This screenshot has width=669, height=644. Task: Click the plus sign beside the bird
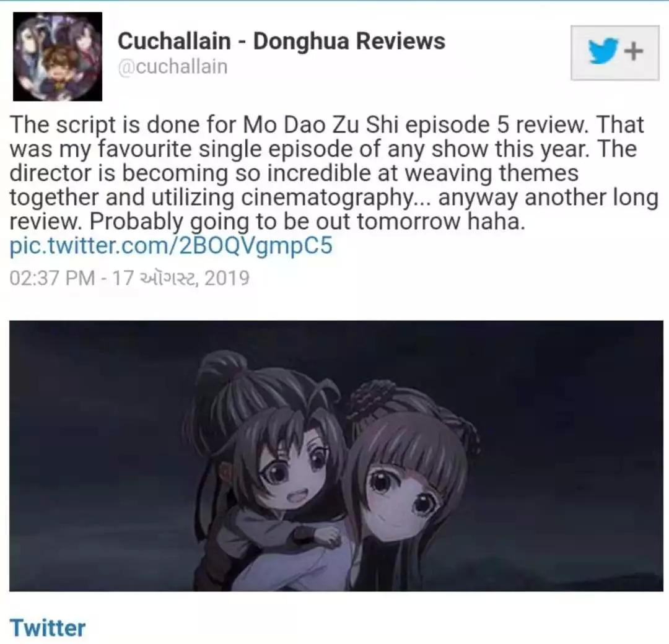tap(634, 51)
